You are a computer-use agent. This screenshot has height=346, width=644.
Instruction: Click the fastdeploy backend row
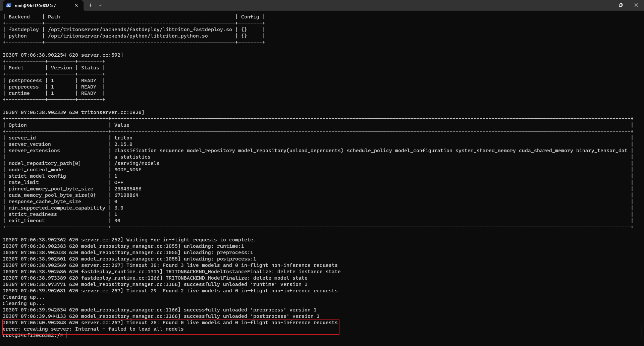click(134, 30)
